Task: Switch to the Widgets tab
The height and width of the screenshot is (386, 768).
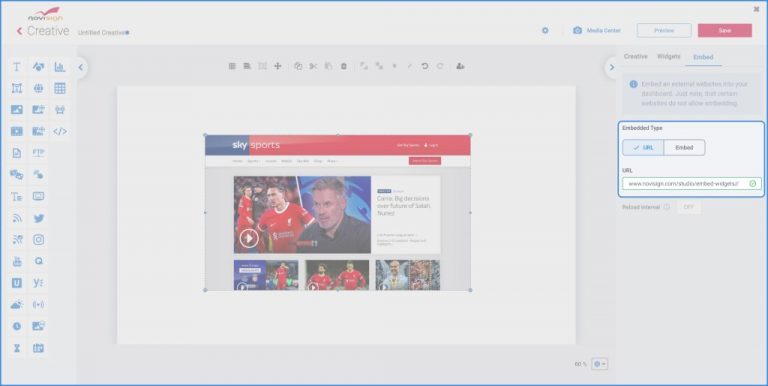Action: point(669,56)
